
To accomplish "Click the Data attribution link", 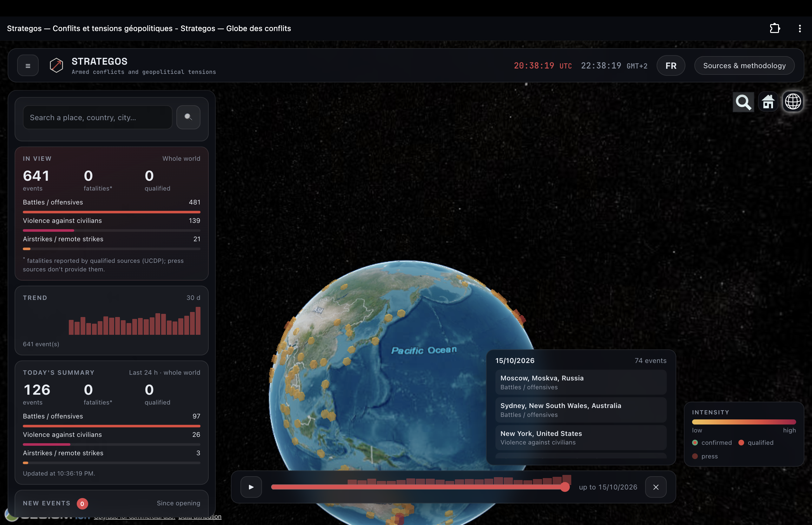I will 200,517.
